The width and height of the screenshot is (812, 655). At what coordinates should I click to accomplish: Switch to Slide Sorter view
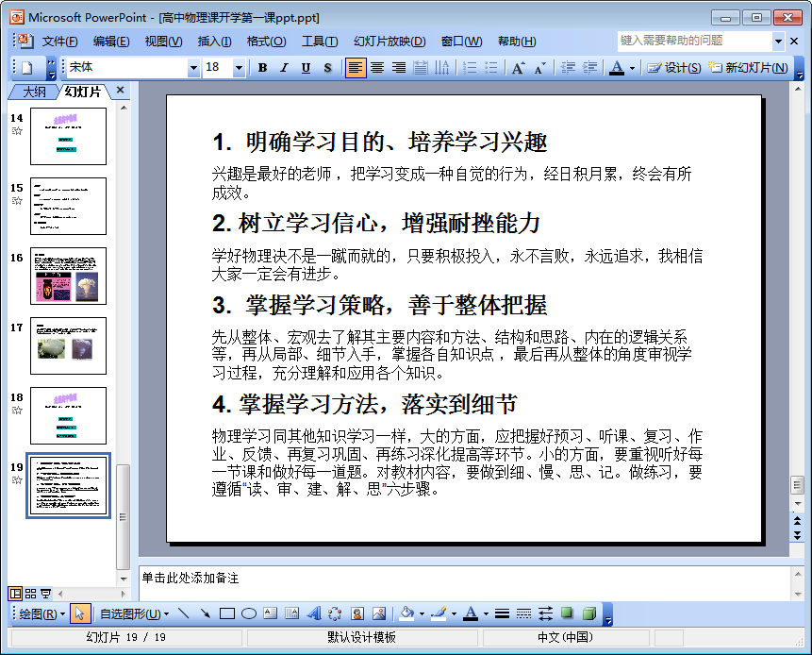30,594
